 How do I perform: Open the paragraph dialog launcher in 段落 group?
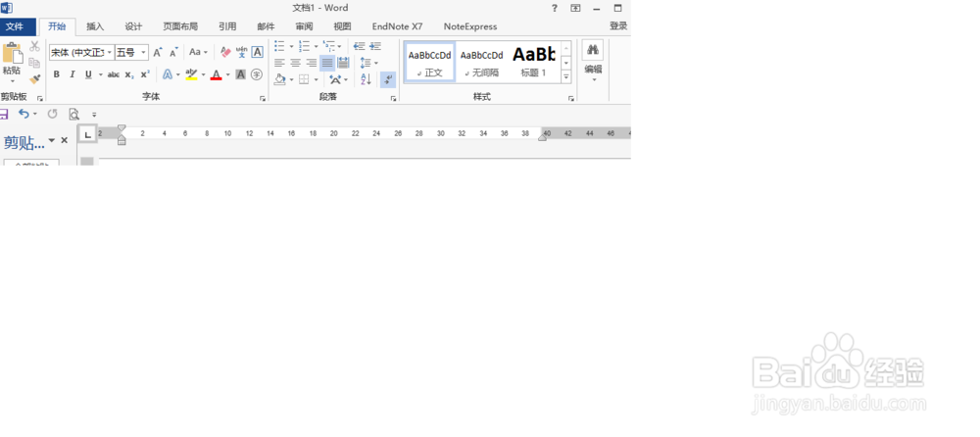tap(393, 99)
